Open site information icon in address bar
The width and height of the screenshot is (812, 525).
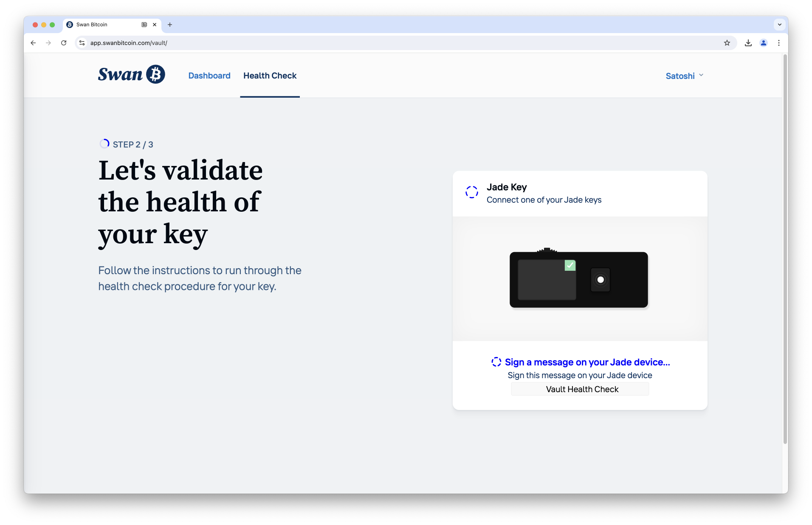tap(82, 43)
